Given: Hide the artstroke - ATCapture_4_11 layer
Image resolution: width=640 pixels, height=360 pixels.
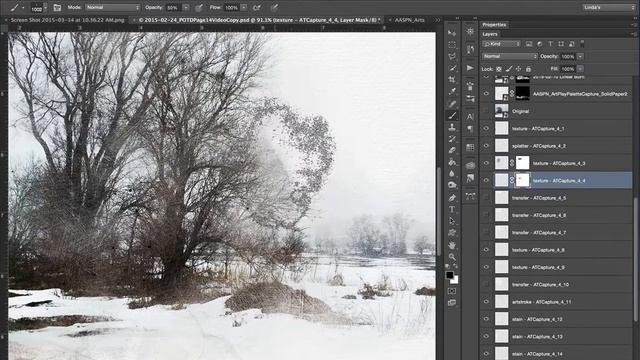Looking at the screenshot, I should coord(486,302).
